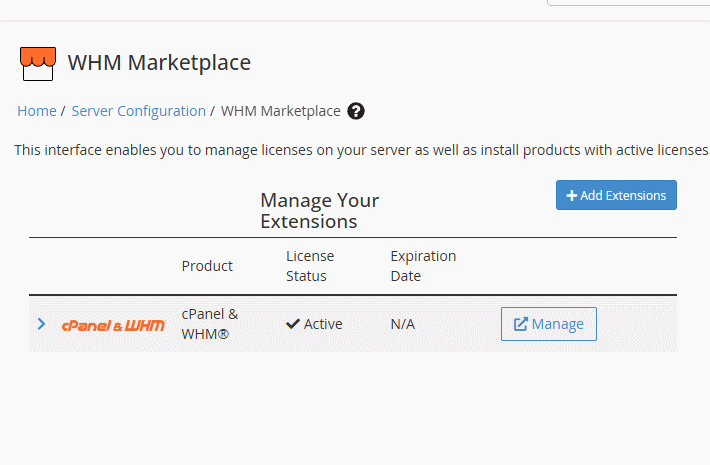Click the cPanel & WHM orange logo

pyautogui.click(x=113, y=325)
